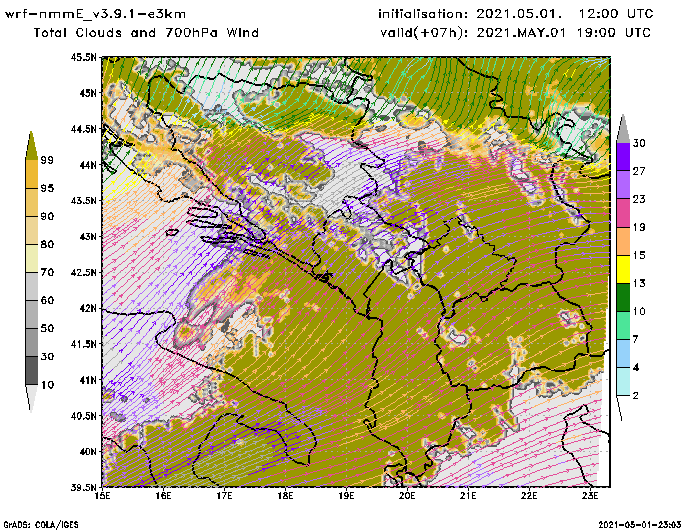Select the '18E' longitude axis label

285,496
